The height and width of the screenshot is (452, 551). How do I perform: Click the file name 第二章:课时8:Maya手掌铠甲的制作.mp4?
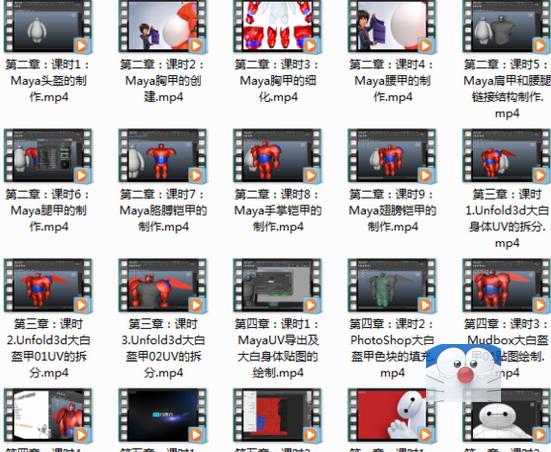tap(277, 211)
